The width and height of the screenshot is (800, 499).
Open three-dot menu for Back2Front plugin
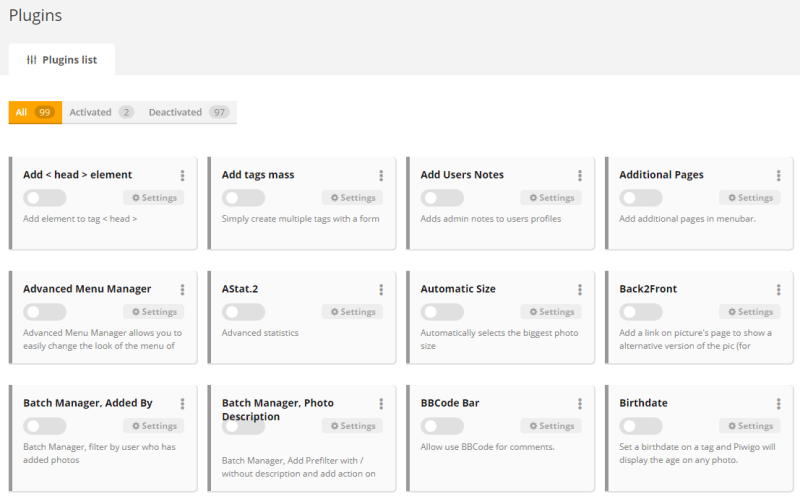778,290
